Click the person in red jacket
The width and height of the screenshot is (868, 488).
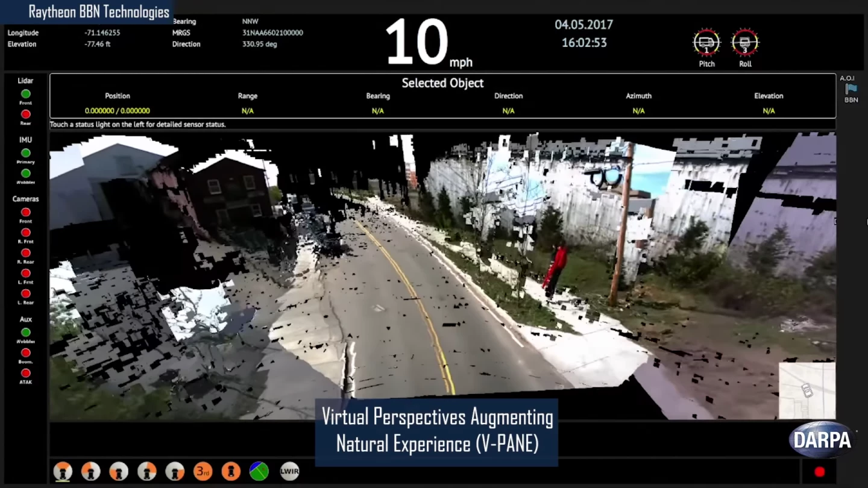(556, 269)
